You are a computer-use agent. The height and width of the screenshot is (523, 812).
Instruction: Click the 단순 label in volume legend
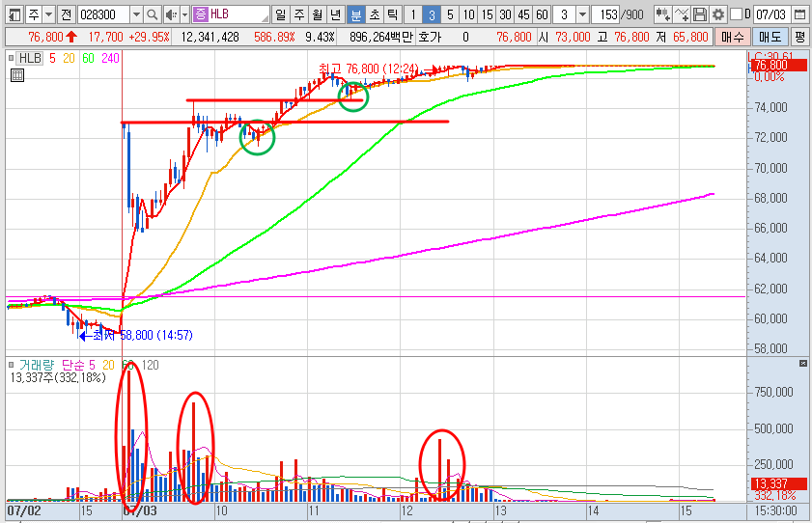coord(73,365)
